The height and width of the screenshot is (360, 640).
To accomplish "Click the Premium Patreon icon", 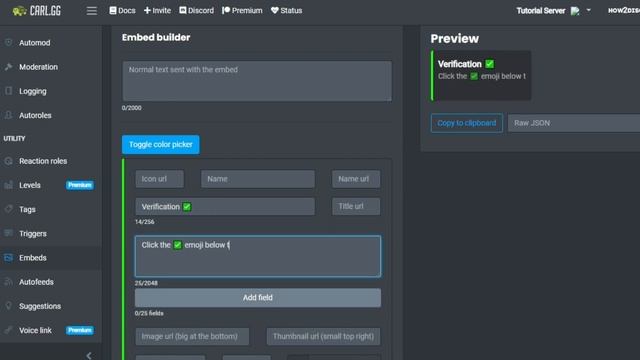I will click(226, 11).
